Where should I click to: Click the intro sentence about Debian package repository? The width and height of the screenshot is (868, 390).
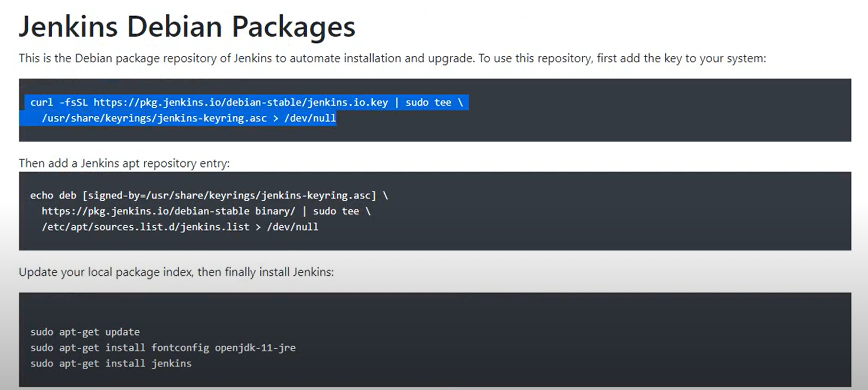(392, 58)
